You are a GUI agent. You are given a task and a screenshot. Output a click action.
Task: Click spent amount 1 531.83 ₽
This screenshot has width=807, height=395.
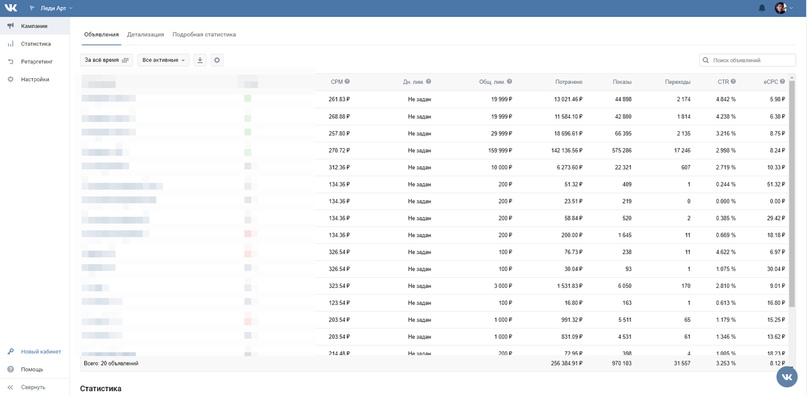(x=569, y=286)
